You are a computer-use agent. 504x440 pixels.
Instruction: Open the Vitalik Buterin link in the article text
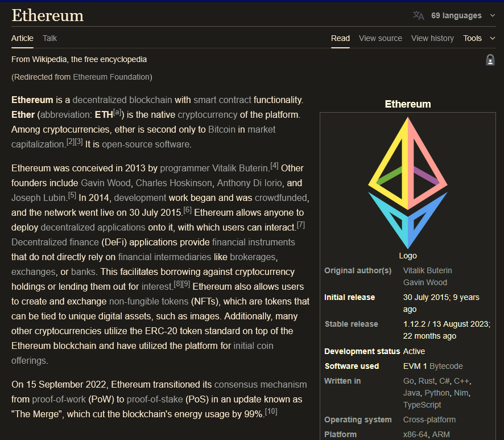click(x=240, y=168)
